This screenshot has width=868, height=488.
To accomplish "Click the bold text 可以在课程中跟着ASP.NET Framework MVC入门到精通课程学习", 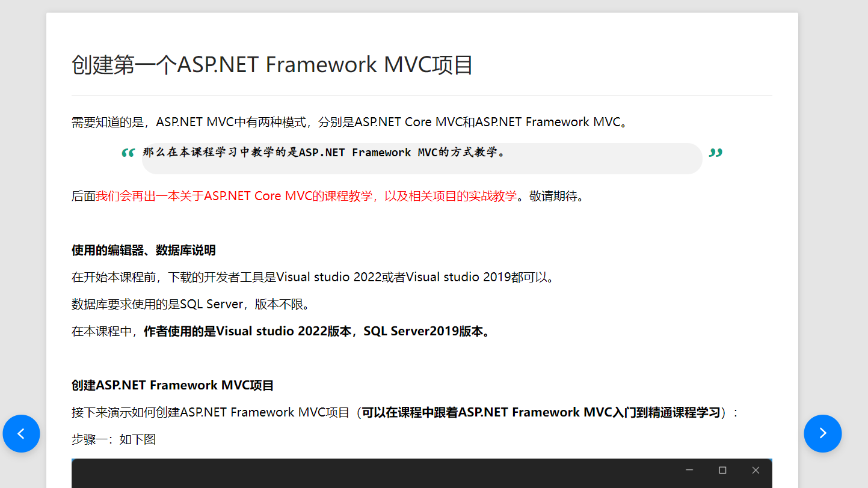I will (x=540, y=412).
